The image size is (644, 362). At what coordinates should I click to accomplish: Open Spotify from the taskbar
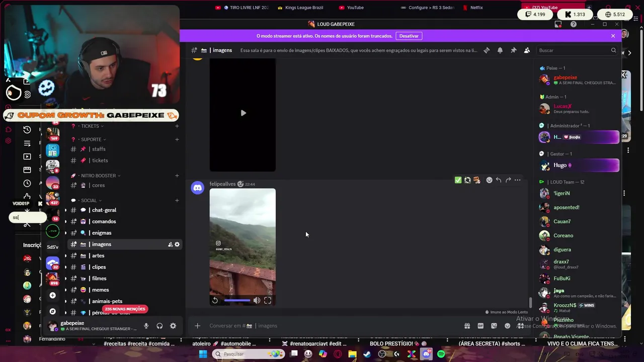click(441, 354)
